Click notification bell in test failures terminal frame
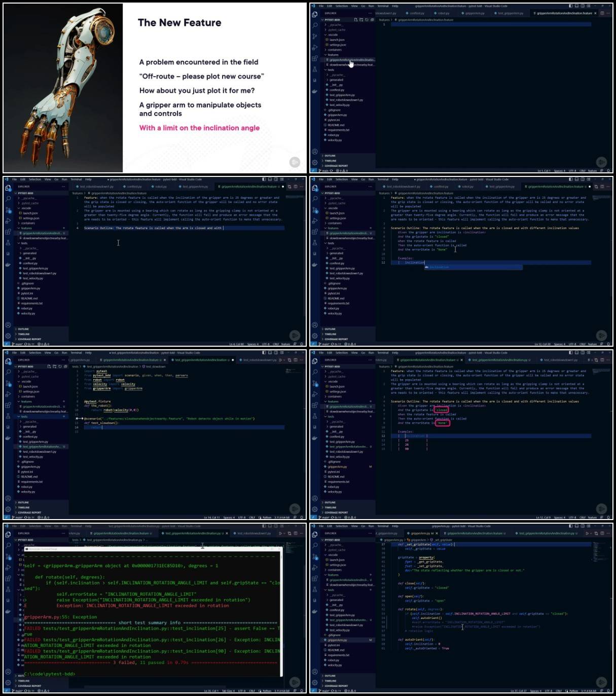This screenshot has width=616, height=696. [x=302, y=690]
